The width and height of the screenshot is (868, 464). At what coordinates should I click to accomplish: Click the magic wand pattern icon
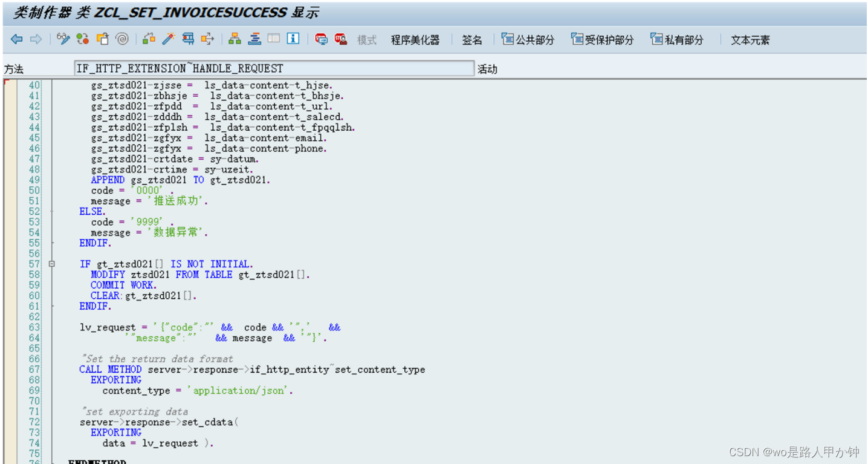167,39
